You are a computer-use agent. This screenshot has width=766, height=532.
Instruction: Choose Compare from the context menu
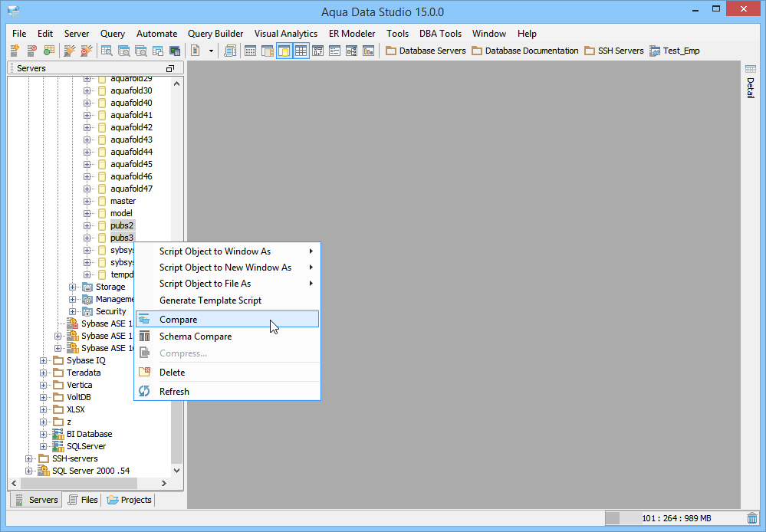coord(227,320)
